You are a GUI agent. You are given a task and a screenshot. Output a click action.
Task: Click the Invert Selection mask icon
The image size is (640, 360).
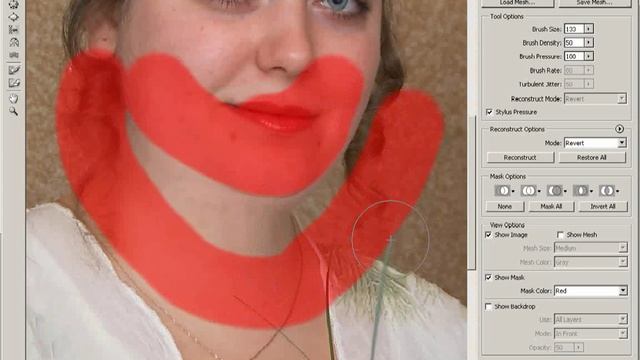coord(607,191)
